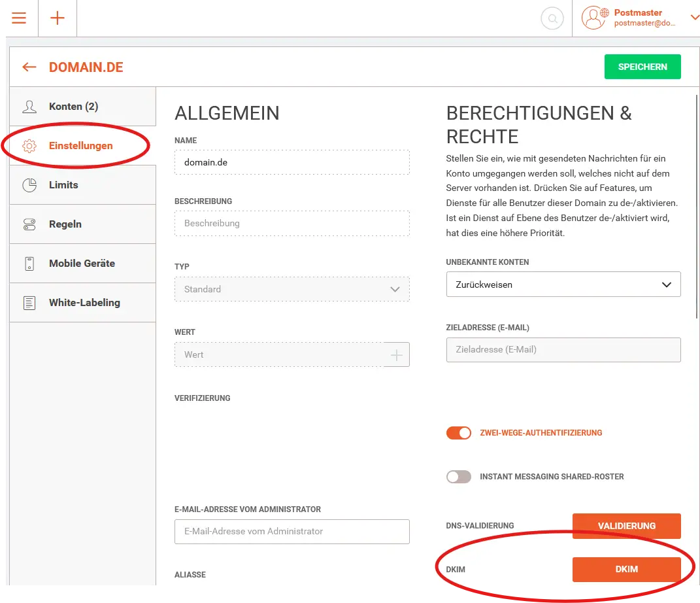
Task: Click the Postmaster username text
Action: click(x=638, y=12)
